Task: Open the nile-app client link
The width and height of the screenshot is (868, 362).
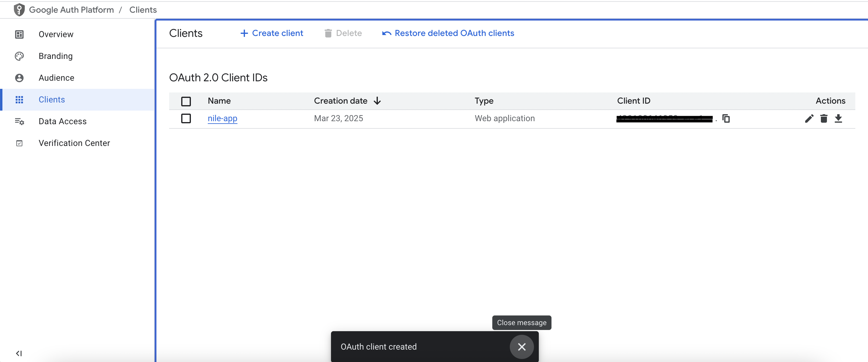Action: [222, 119]
